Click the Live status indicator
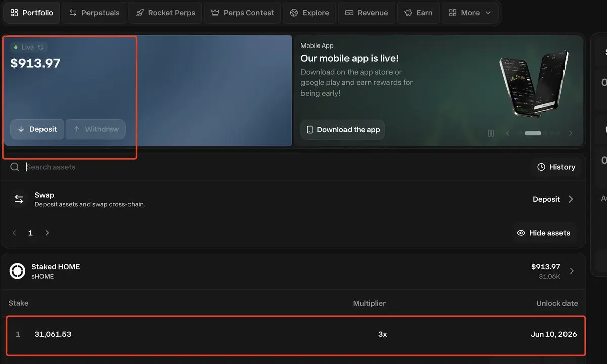Screen dimensions: 607x364 pos(28,47)
